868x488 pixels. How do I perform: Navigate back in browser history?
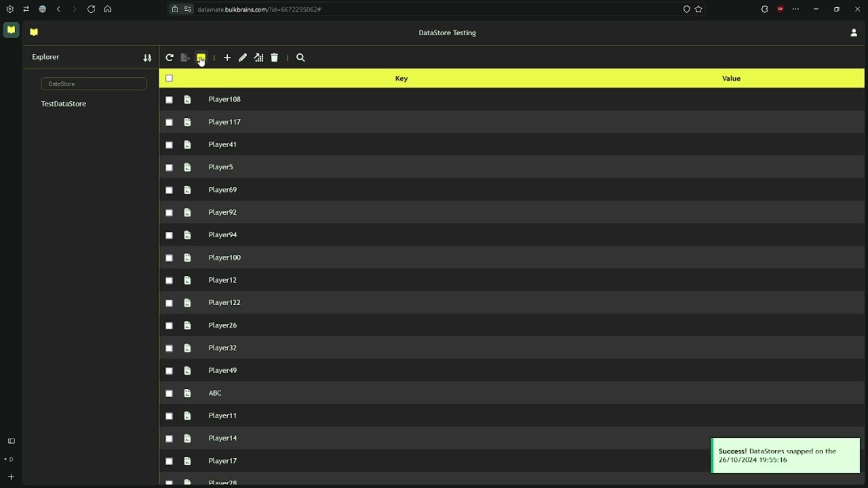pyautogui.click(x=59, y=9)
